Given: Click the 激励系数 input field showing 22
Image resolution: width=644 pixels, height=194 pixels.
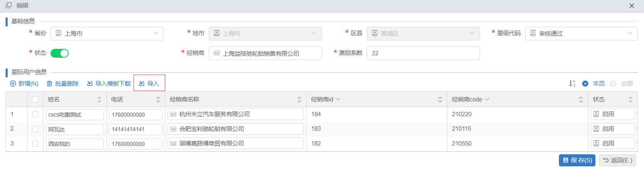Looking at the screenshot, I should coord(423,53).
